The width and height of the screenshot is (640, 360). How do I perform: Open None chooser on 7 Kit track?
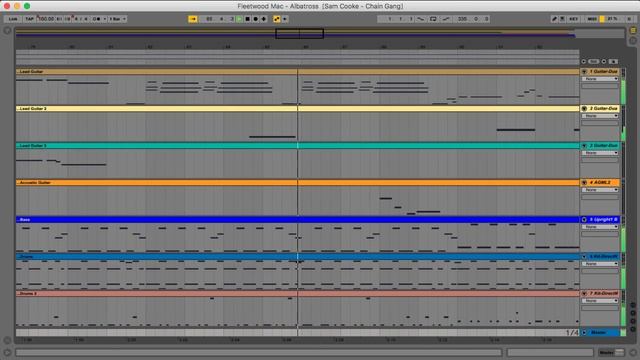point(600,301)
